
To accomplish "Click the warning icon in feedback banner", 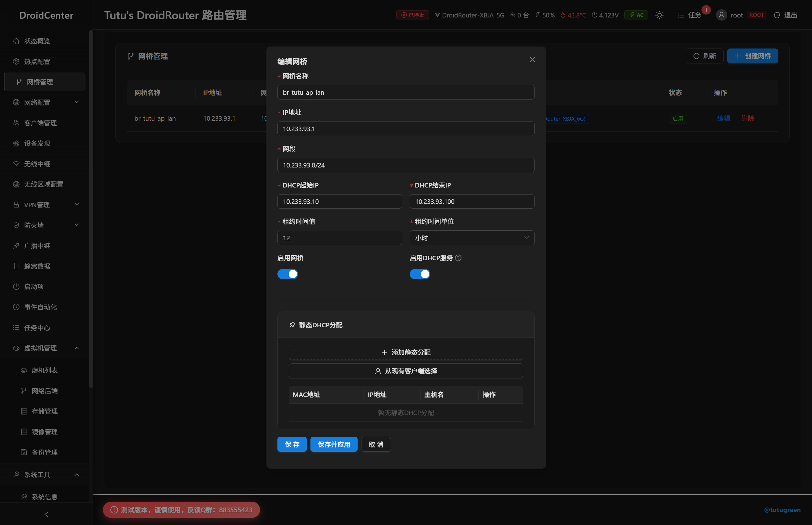I will pyautogui.click(x=114, y=510).
